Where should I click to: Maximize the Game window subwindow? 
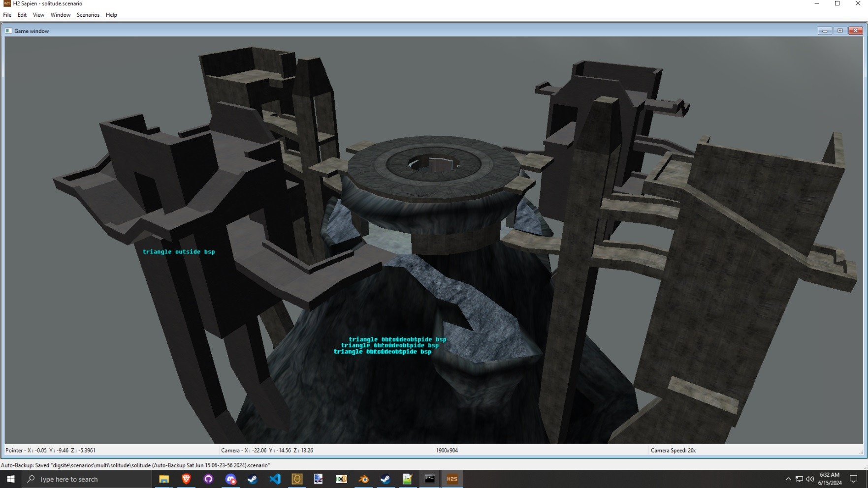(840, 30)
